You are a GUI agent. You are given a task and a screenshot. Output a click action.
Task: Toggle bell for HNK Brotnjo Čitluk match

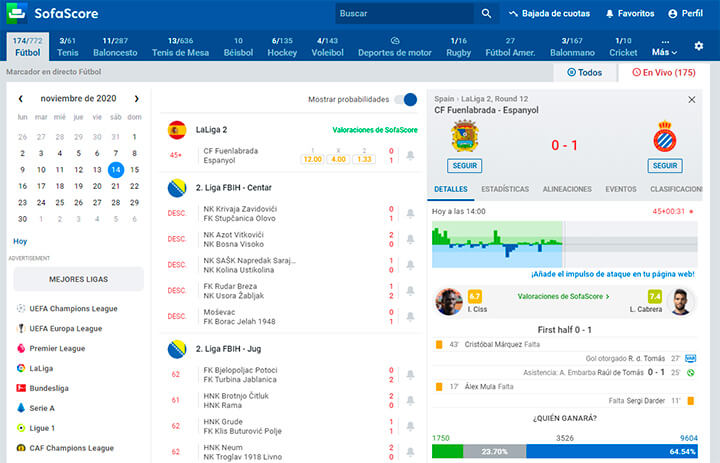[410, 400]
